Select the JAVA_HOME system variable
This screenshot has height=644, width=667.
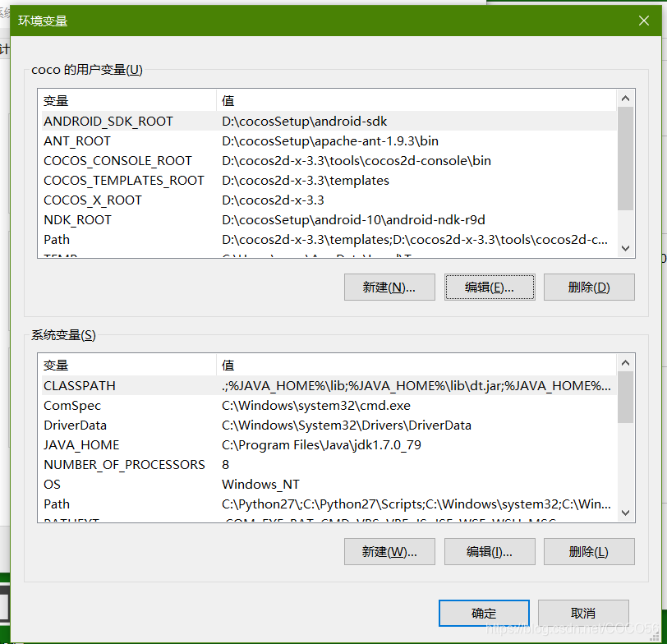click(329, 445)
